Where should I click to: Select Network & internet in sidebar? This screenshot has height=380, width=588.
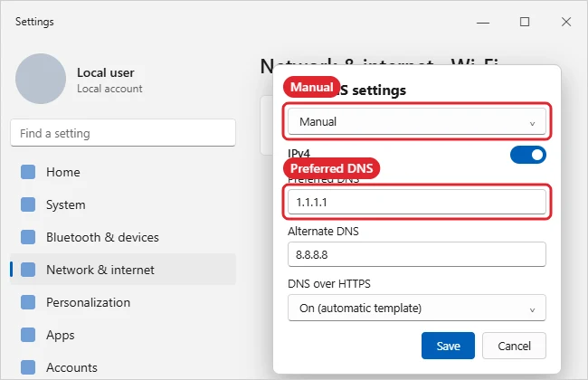click(123, 270)
